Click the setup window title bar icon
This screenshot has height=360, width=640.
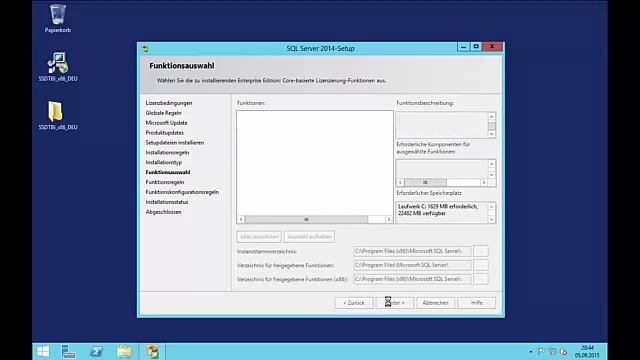point(145,49)
